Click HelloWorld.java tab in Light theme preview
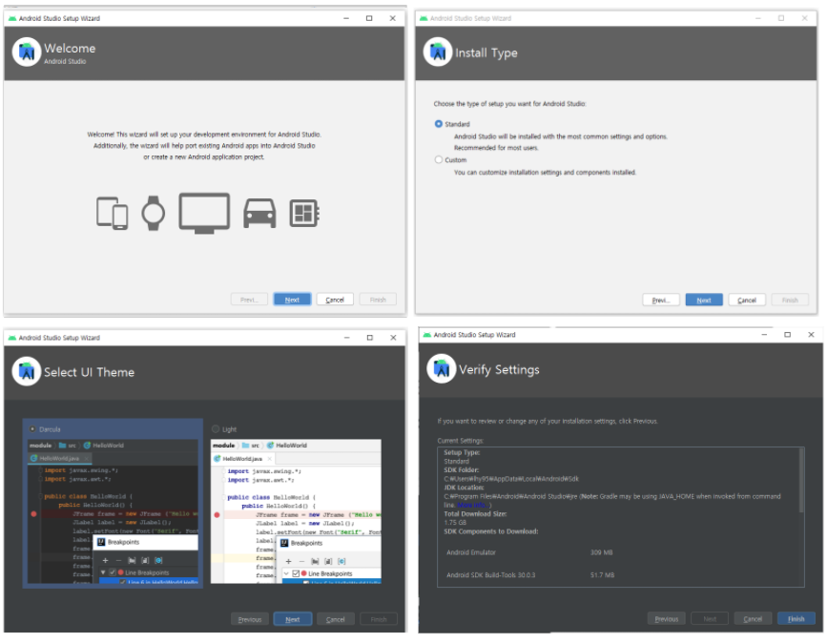 click(242, 459)
